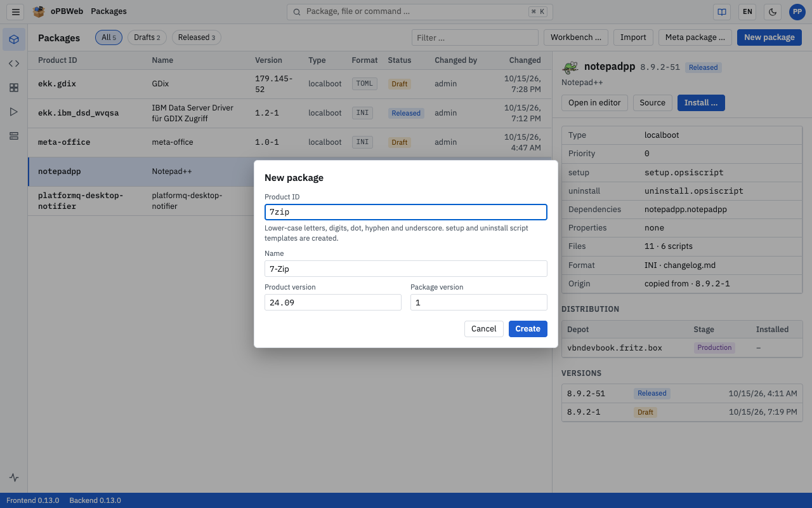812x508 pixels.
Task: Focus the package Filter input
Action: click(475, 37)
